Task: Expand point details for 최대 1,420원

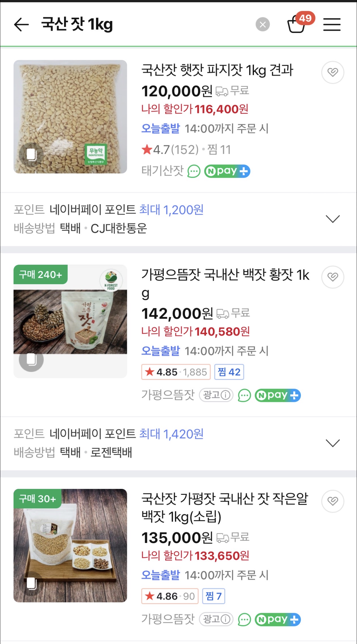Action: (x=333, y=443)
